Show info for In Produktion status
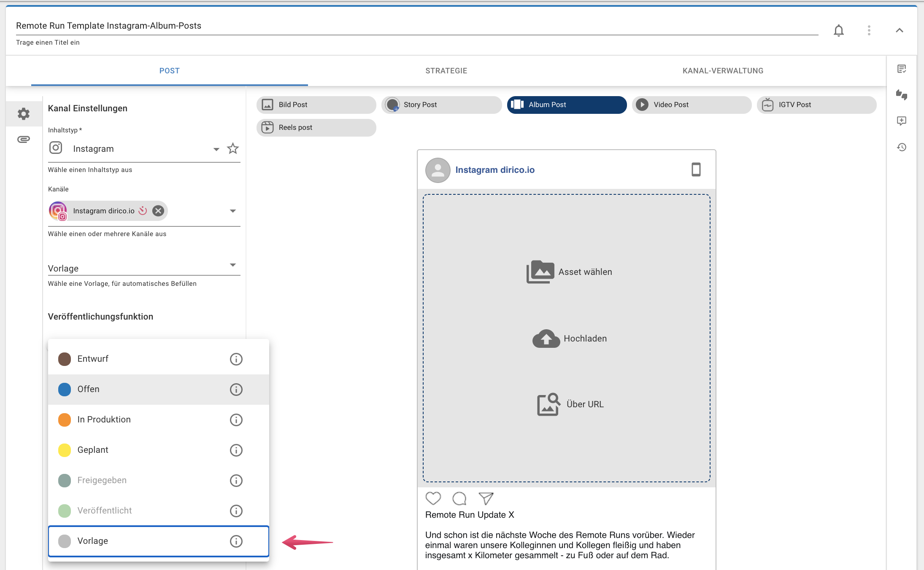 (x=236, y=420)
